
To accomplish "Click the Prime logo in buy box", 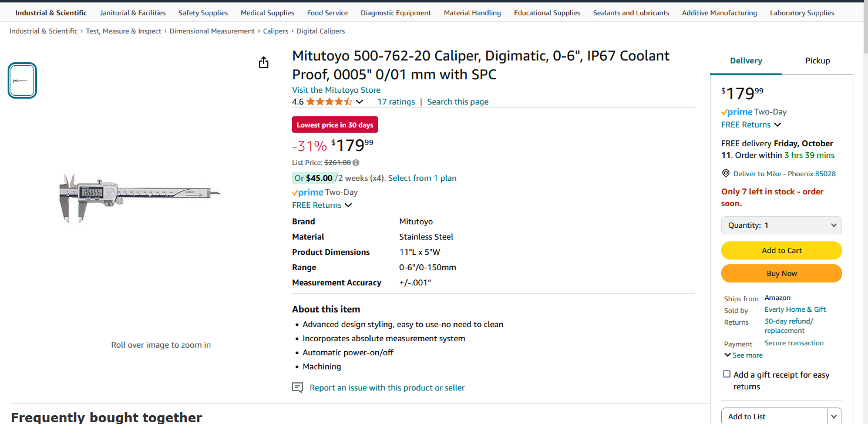I will pos(736,112).
